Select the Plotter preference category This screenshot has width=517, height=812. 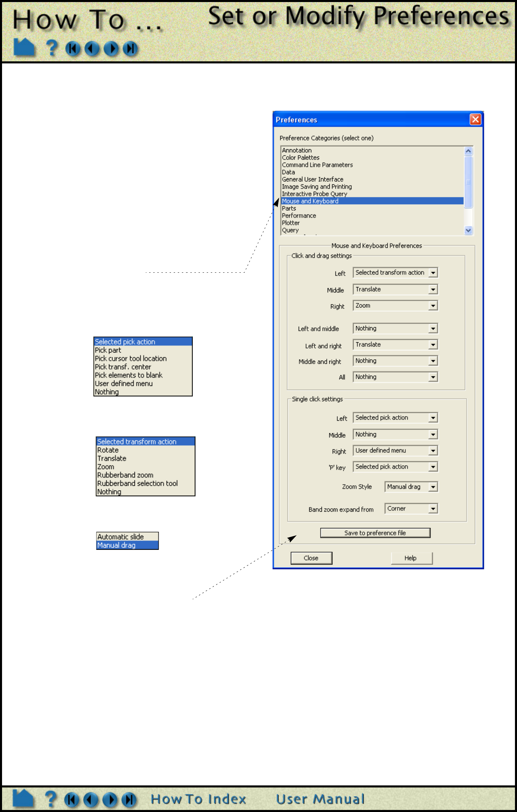coord(372,223)
